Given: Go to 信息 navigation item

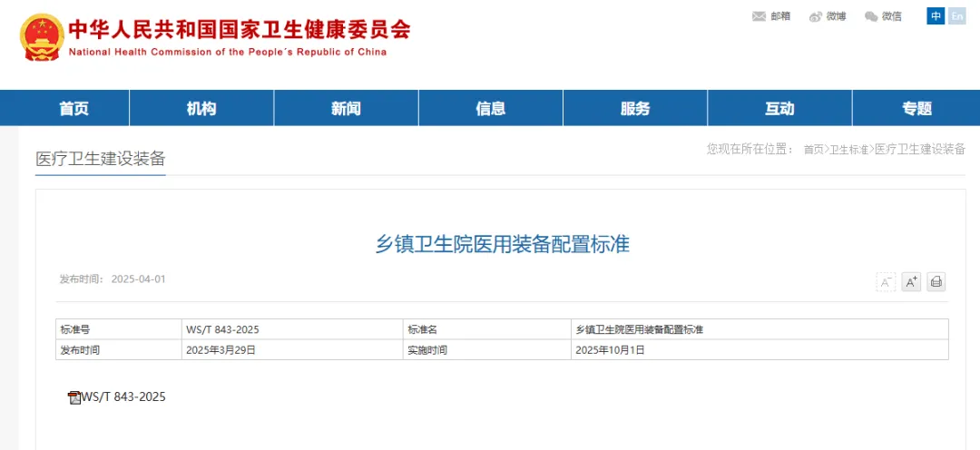Looking at the screenshot, I should (x=491, y=109).
